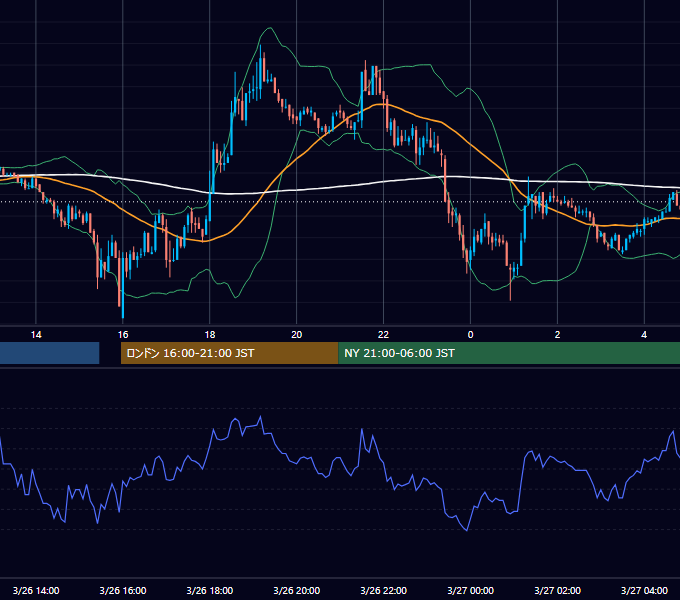The width and height of the screenshot is (680, 600).
Task: Click the hour label 4 on time axis
Action: 644,335
